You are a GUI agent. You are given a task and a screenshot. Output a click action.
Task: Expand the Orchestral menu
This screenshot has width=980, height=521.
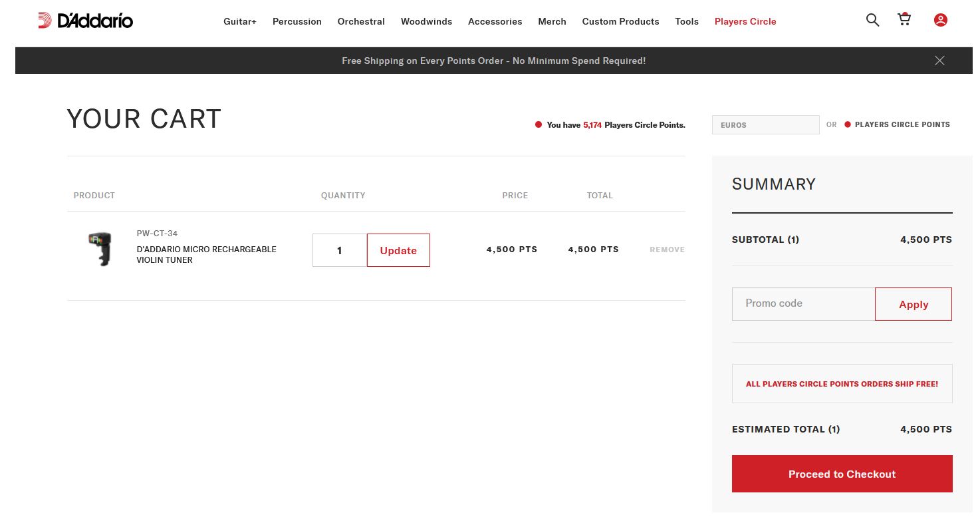pyautogui.click(x=361, y=21)
